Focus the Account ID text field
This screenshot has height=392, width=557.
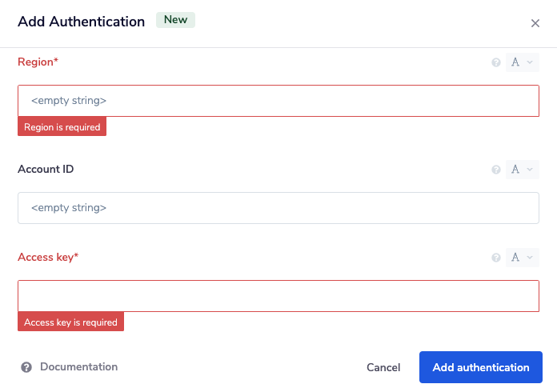(x=278, y=208)
